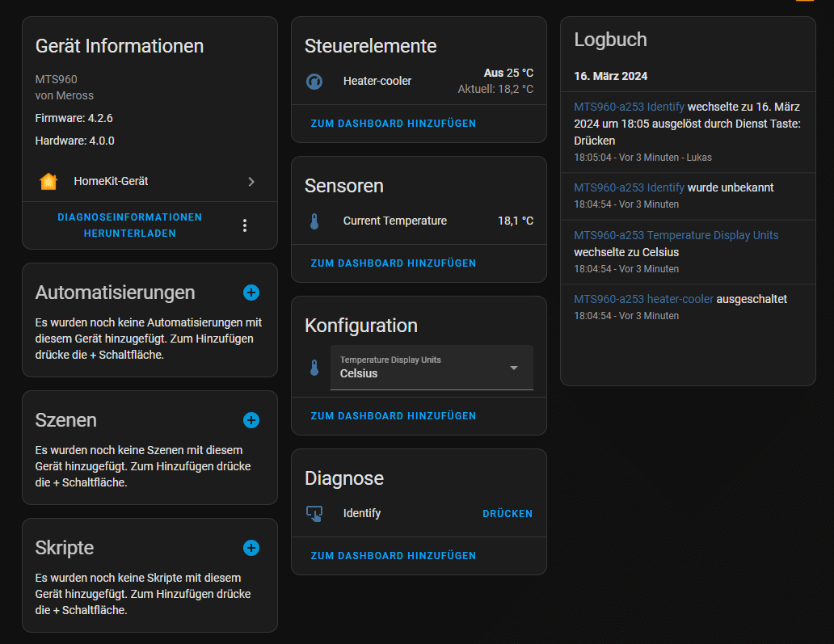
Task: Add a scene with Szenen plus icon
Action: pyautogui.click(x=251, y=420)
